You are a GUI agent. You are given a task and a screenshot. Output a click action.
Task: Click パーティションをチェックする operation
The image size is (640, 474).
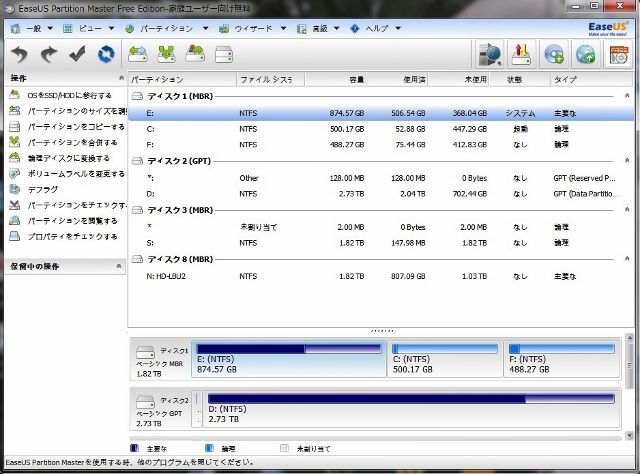point(77,205)
